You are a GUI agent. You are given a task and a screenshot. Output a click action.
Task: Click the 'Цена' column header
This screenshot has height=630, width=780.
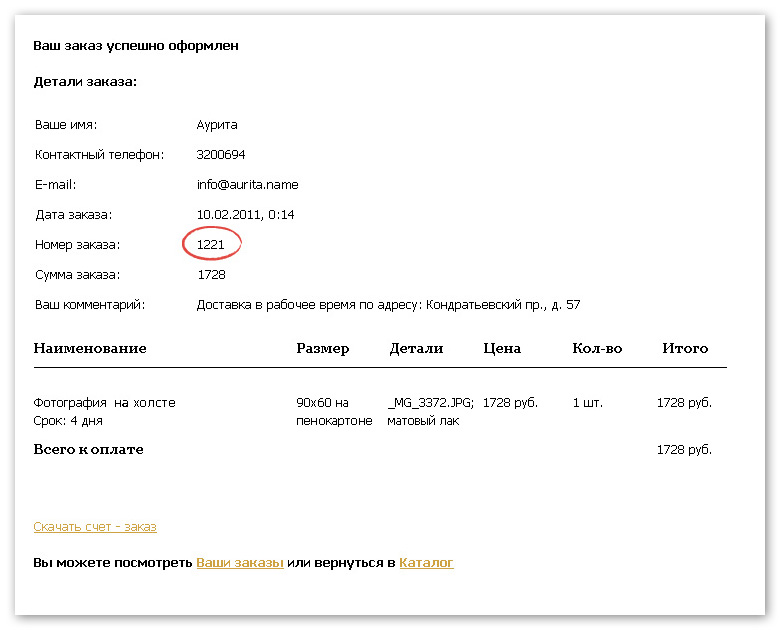502,348
